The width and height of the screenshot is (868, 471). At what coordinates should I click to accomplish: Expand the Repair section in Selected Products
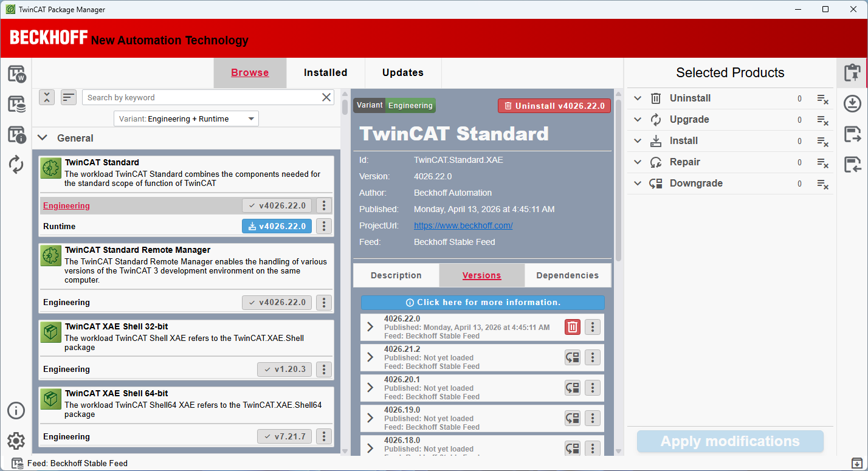tap(638, 162)
